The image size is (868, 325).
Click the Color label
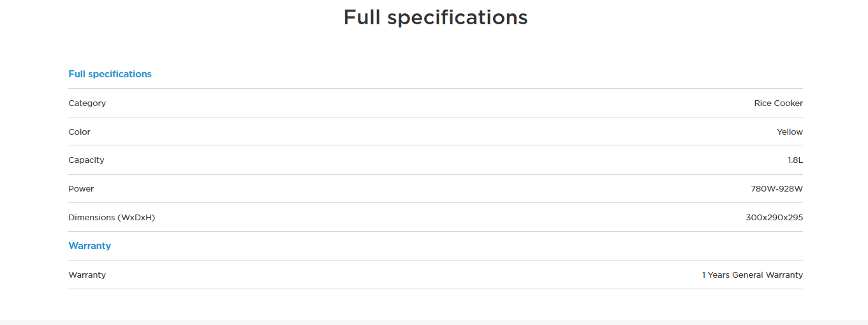[79, 132]
